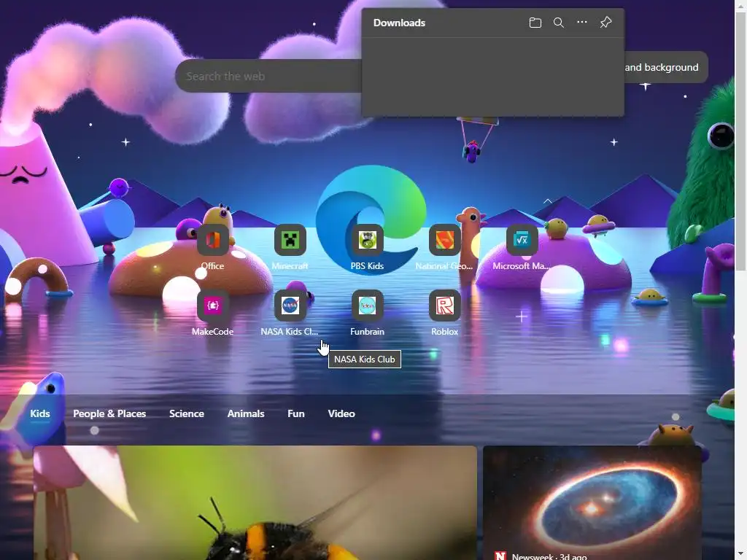747x560 pixels.
Task: Open the Funbrain quick link tile
Action: click(x=367, y=314)
